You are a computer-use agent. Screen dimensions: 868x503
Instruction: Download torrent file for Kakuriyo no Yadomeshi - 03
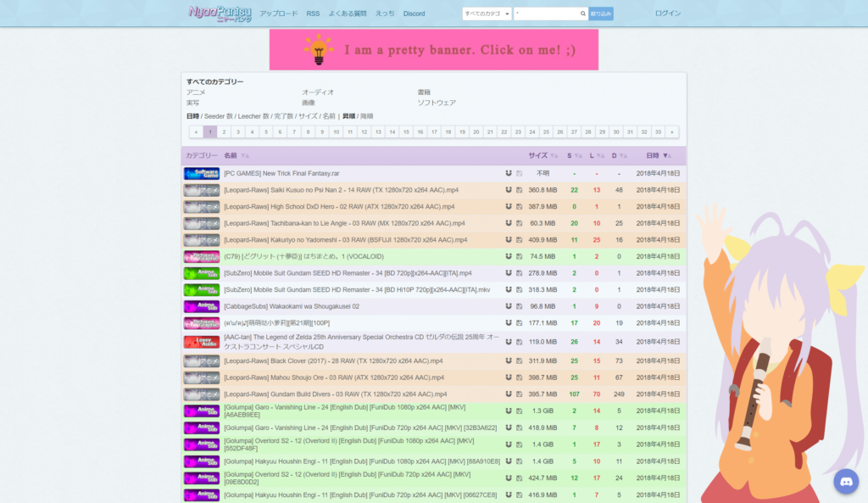(x=520, y=240)
